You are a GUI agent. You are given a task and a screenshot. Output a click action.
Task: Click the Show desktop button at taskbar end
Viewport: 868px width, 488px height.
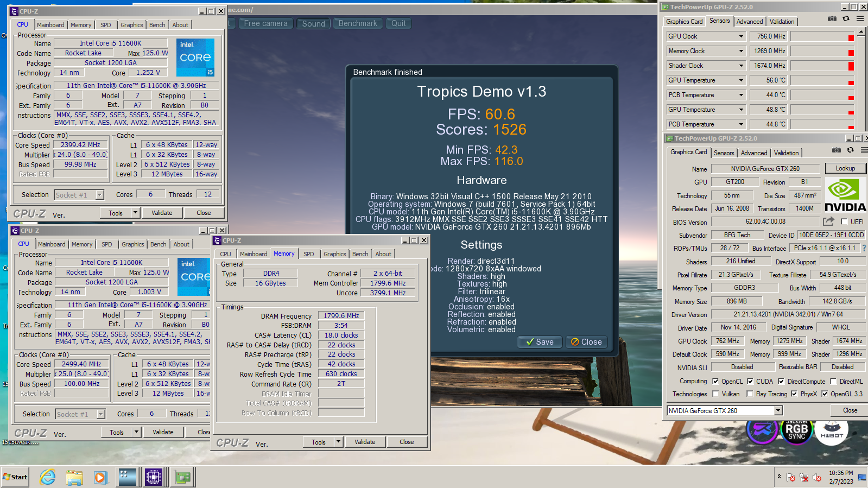(x=863, y=477)
